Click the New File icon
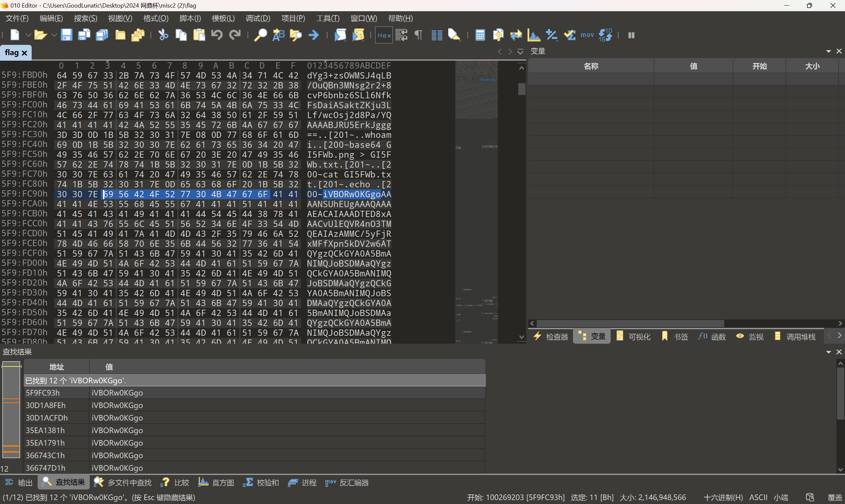The image size is (845, 504). [x=15, y=35]
